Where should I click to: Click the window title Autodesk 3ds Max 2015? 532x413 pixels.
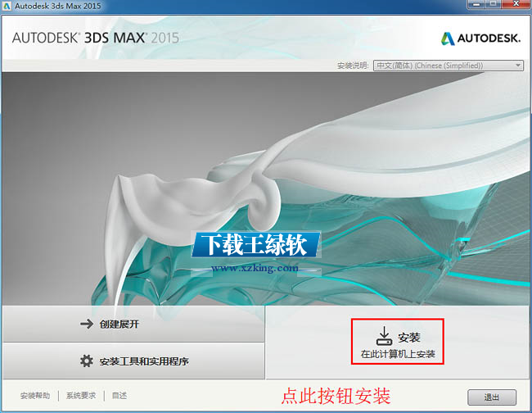click(x=57, y=6)
